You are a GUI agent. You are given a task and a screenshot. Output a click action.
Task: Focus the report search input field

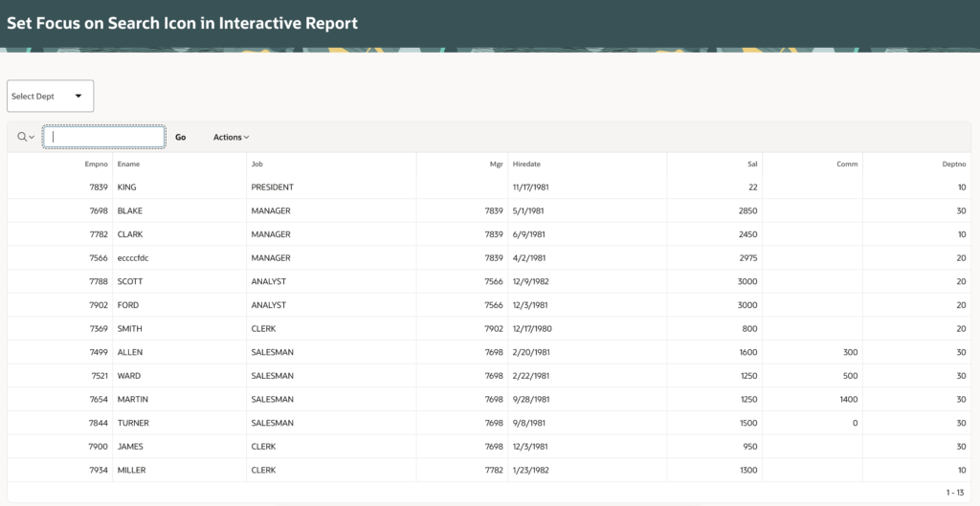(103, 137)
